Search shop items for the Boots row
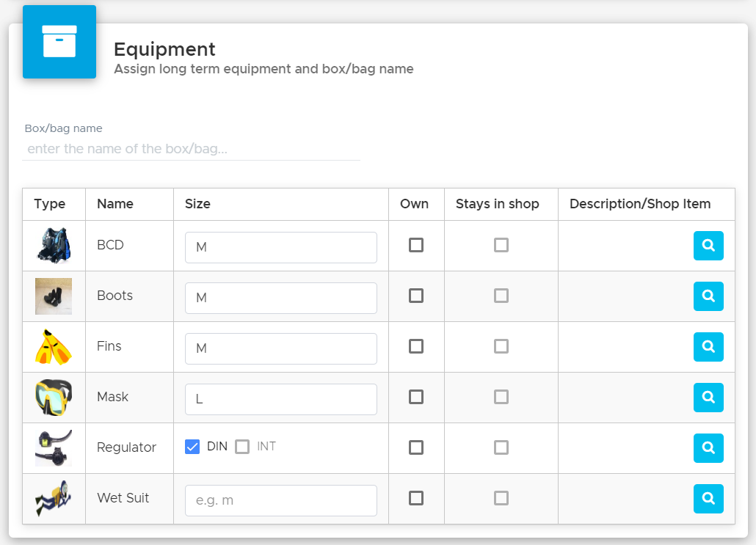The image size is (756, 545). click(708, 296)
